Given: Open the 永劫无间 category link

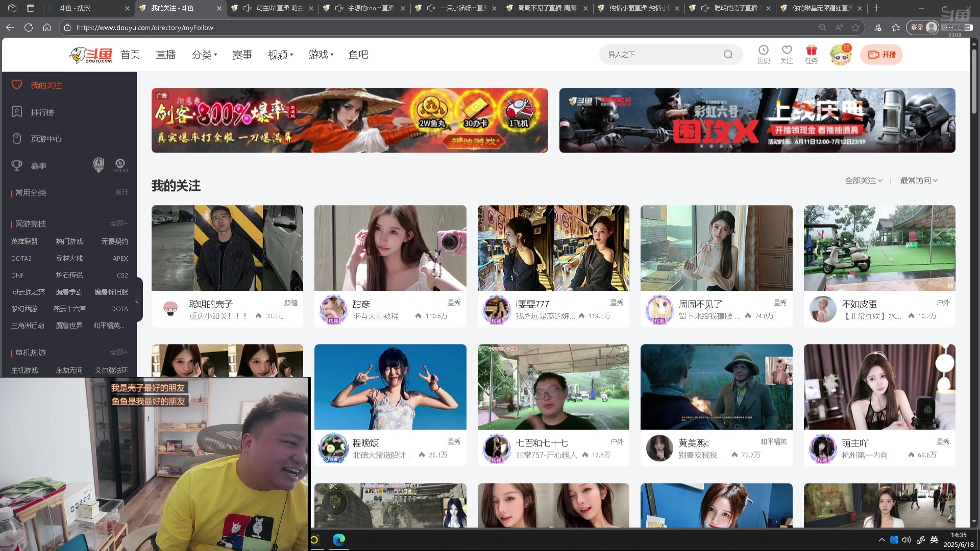Looking at the screenshot, I should pyautogui.click(x=69, y=370).
